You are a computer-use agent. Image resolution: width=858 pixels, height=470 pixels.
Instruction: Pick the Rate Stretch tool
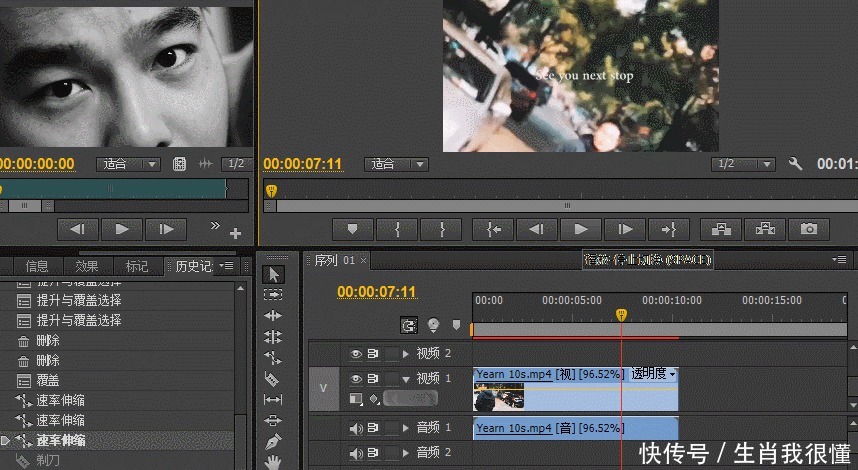274,358
